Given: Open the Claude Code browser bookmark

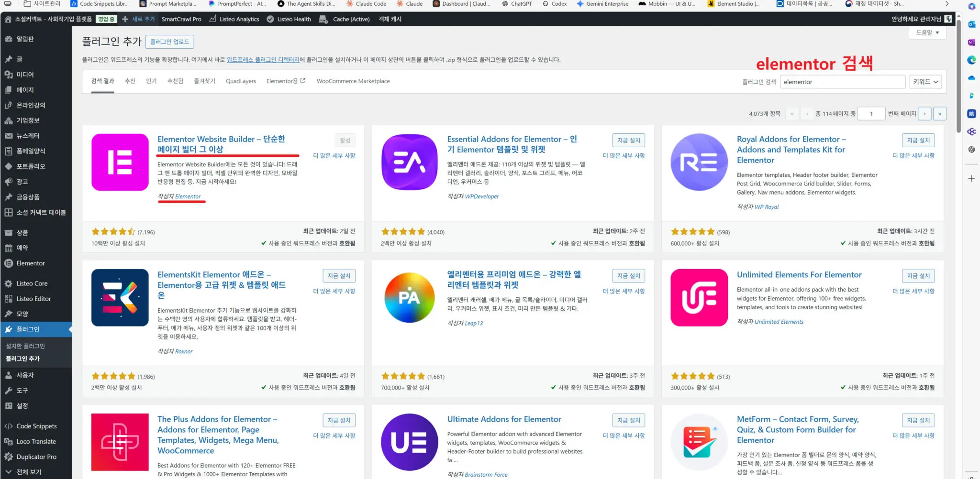Looking at the screenshot, I should [366, 4].
